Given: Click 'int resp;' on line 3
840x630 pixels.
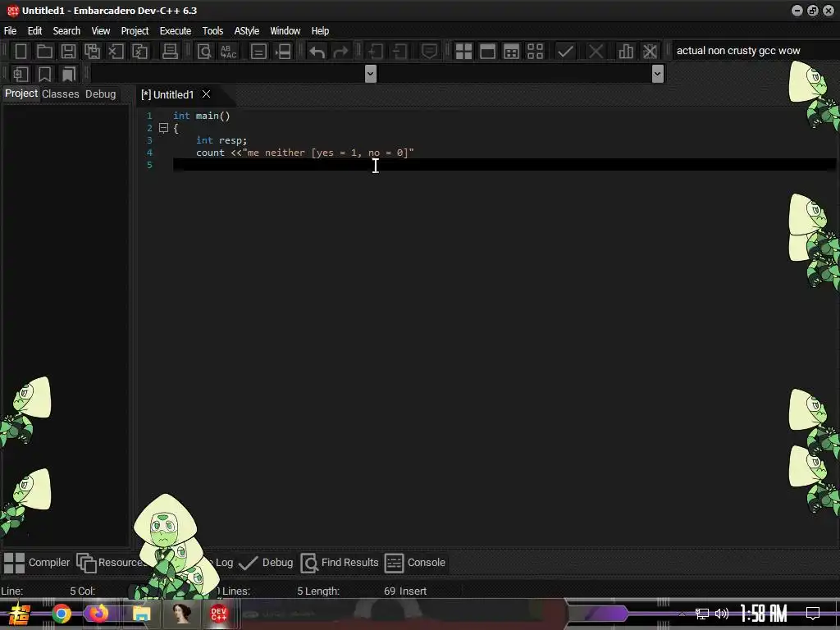Looking at the screenshot, I should coord(221,140).
